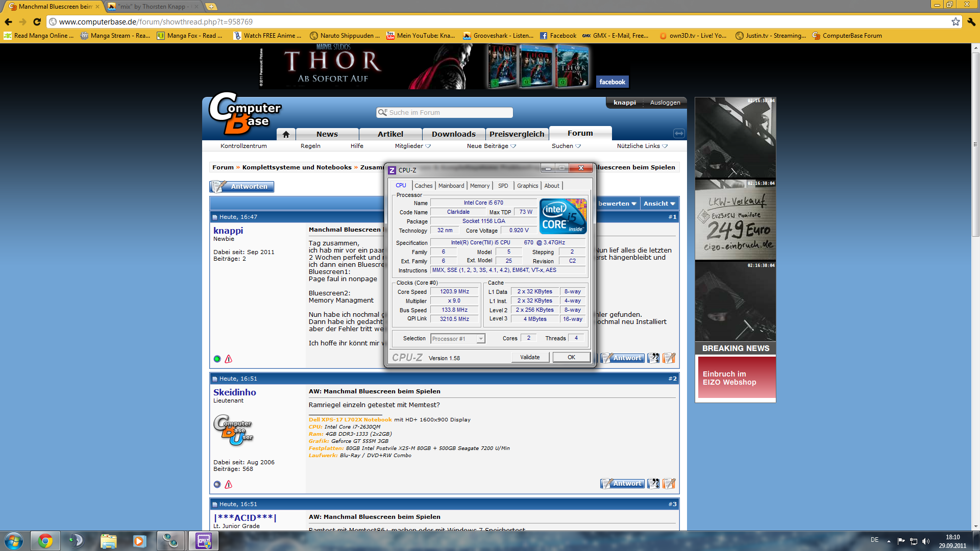Open the CPU-Z taskbar icon
980x551 pixels.
click(203, 541)
